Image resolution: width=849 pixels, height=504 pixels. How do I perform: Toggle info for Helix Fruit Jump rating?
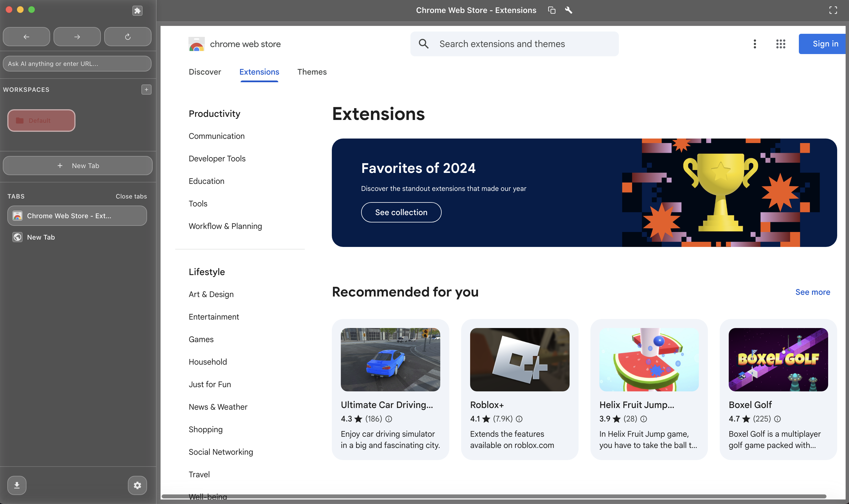point(644,419)
